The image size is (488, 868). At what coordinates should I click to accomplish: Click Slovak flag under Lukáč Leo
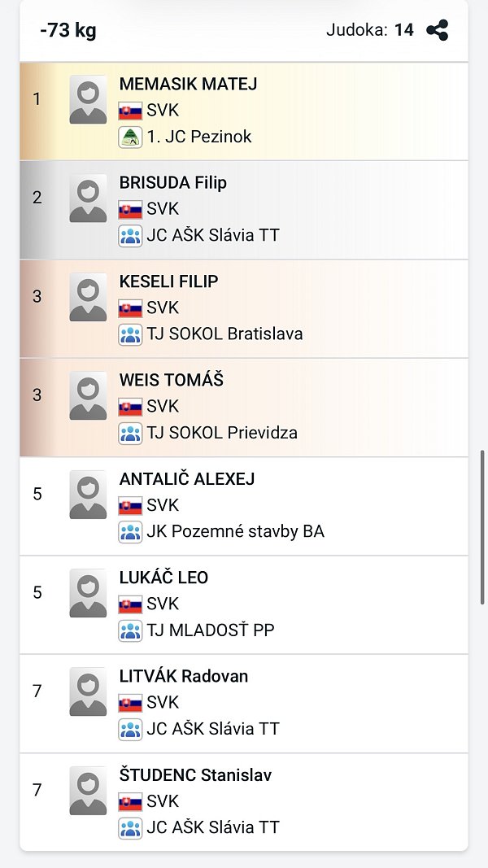point(130,604)
